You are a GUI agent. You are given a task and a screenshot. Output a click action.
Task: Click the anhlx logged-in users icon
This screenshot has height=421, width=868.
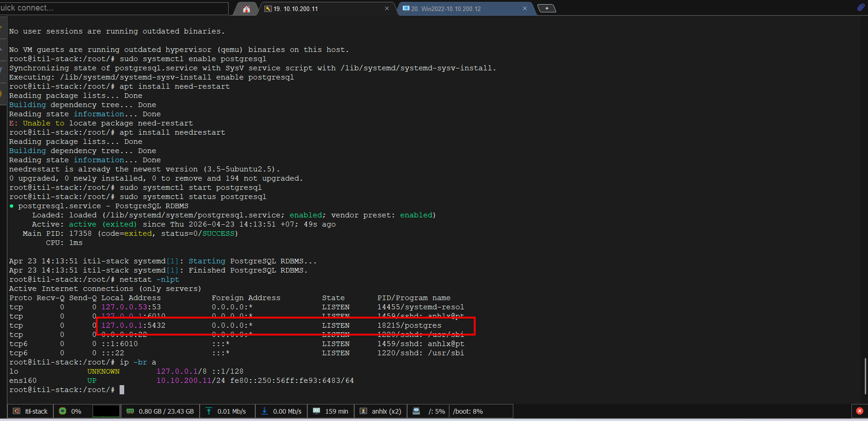(x=363, y=411)
